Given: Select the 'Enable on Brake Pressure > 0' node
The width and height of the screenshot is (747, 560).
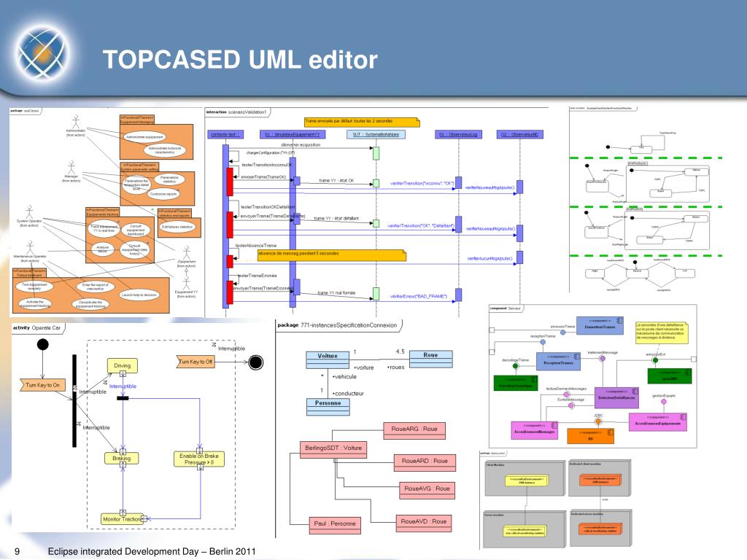Looking at the screenshot, I should [199, 459].
